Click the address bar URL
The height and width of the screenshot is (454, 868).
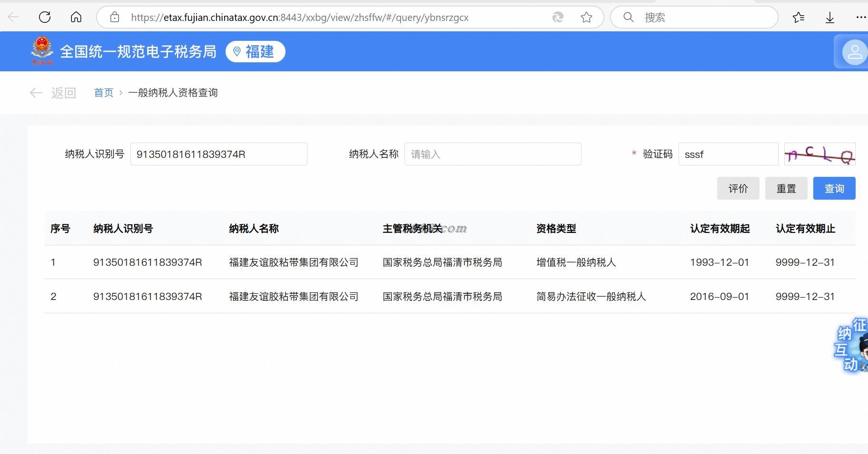coord(300,18)
